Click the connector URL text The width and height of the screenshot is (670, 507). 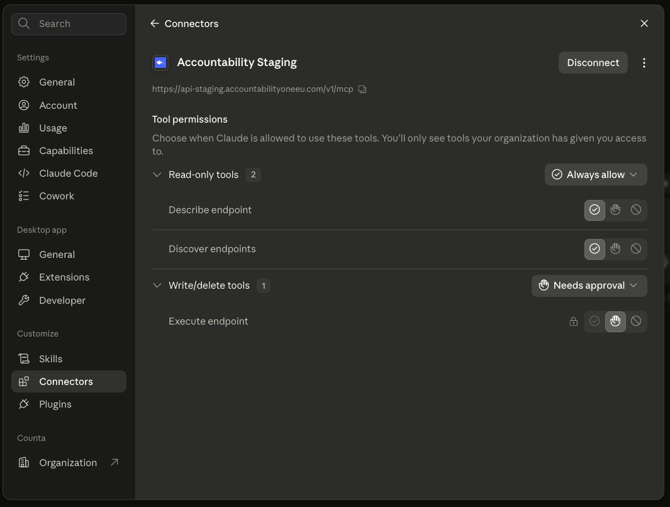click(253, 89)
